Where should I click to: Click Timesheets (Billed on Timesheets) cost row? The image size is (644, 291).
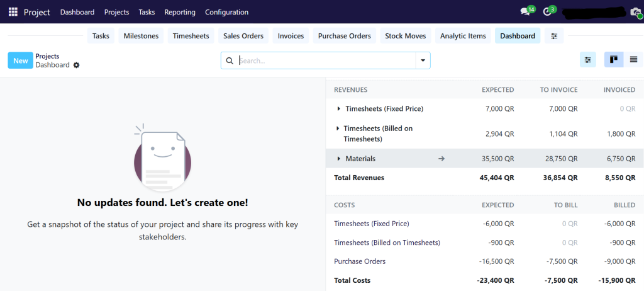[x=387, y=243]
